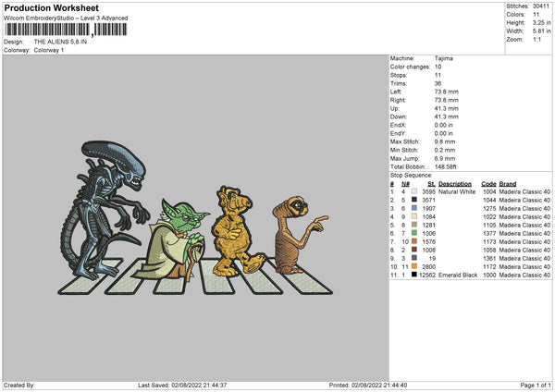
Task: Select the "Created By:" footer label
Action: (19, 386)
